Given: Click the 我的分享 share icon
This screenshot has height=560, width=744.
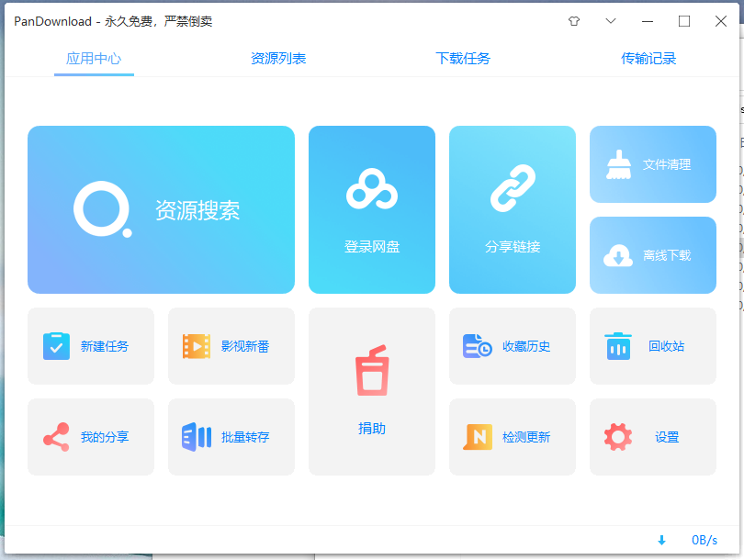Looking at the screenshot, I should point(56,437).
